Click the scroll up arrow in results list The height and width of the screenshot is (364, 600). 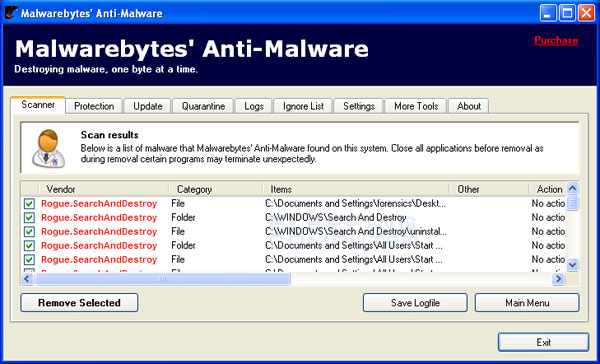tap(572, 188)
